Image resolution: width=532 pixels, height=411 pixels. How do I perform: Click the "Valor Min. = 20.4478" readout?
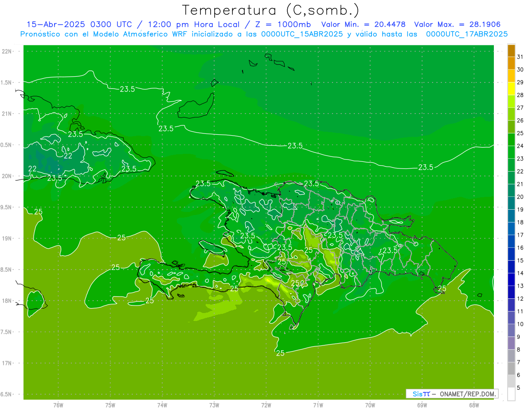(363, 24)
